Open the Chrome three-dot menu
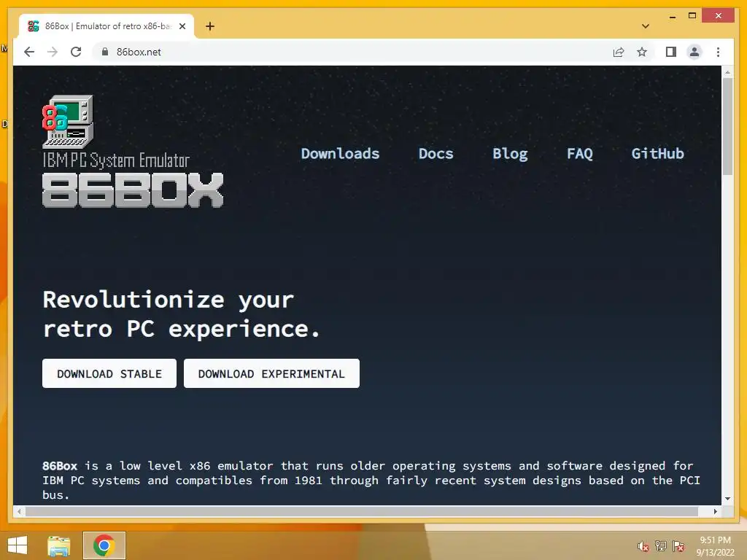 tap(718, 52)
